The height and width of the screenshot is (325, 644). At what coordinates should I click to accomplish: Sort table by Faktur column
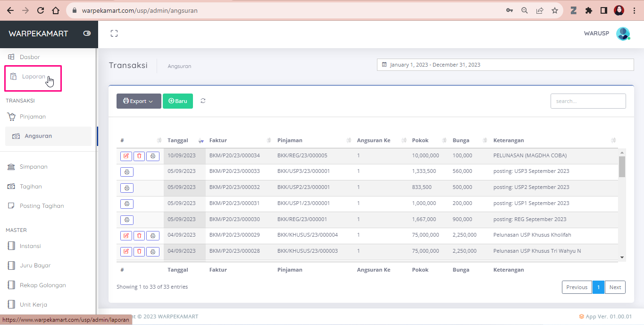(240, 140)
